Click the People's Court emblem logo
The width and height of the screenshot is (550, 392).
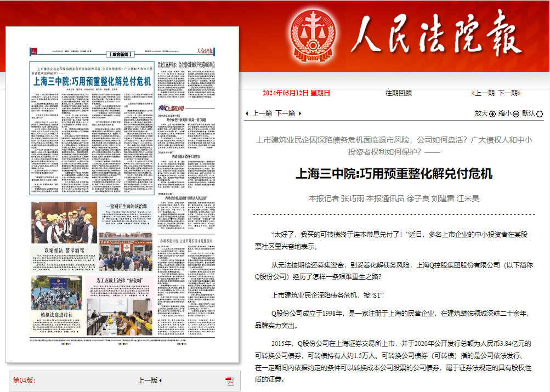[313, 36]
